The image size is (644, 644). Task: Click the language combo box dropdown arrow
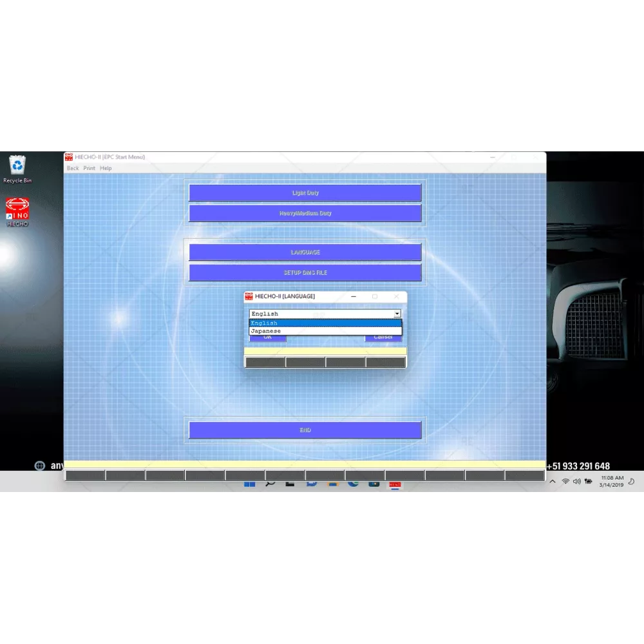pyautogui.click(x=397, y=314)
